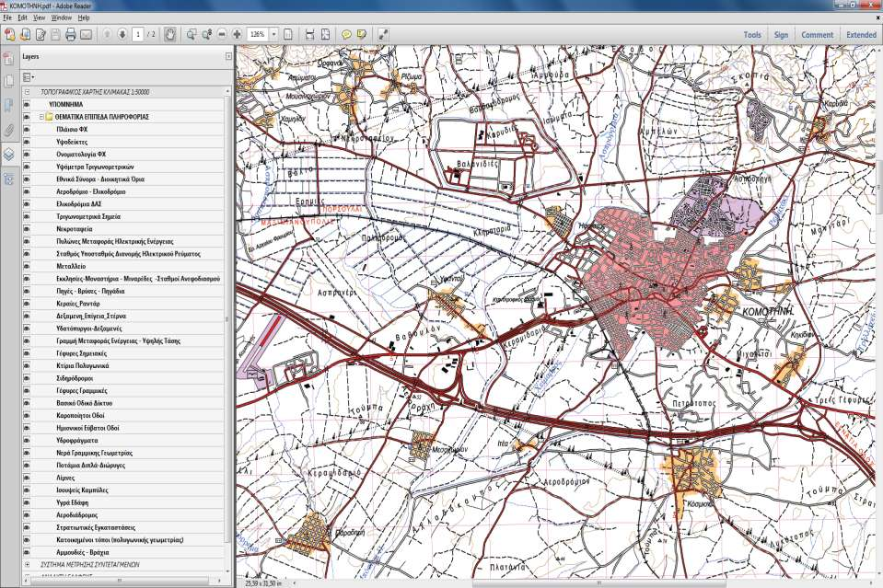
Task: Select the highlight text tool
Action: (362, 35)
